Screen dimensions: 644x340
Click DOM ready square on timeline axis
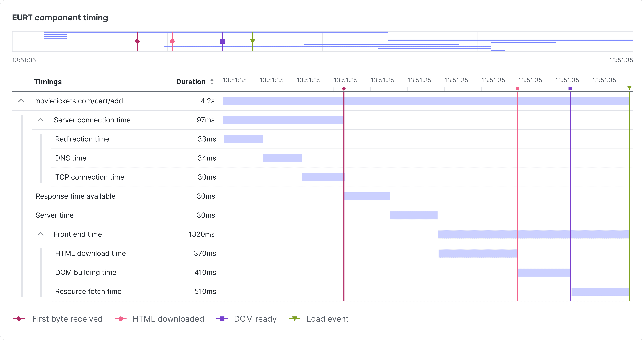570,89
